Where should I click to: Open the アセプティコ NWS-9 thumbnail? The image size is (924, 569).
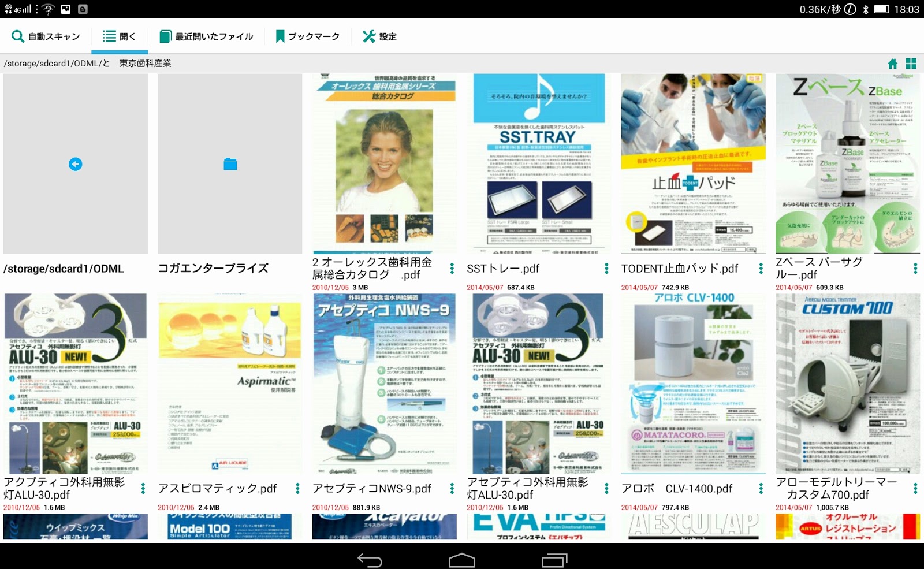(x=385, y=384)
